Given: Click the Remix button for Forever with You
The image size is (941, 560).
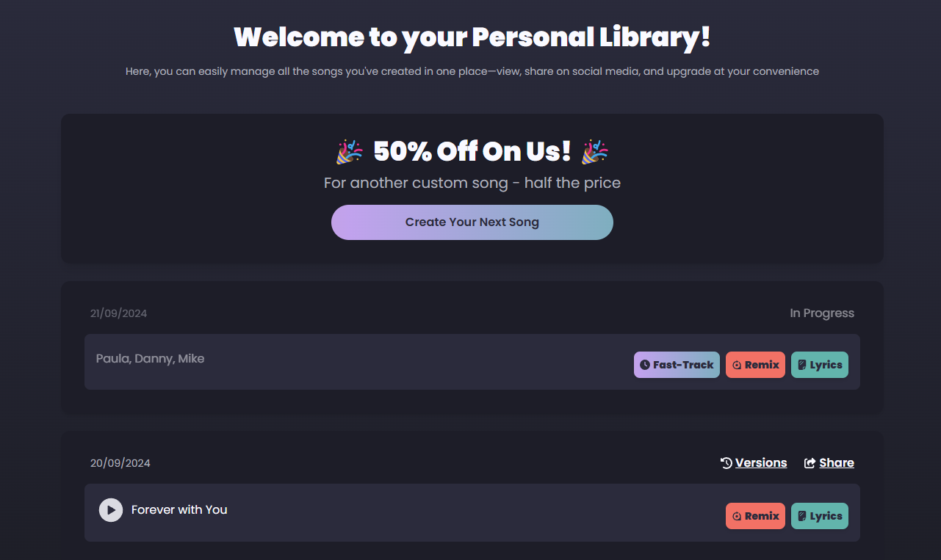Looking at the screenshot, I should 755,516.
